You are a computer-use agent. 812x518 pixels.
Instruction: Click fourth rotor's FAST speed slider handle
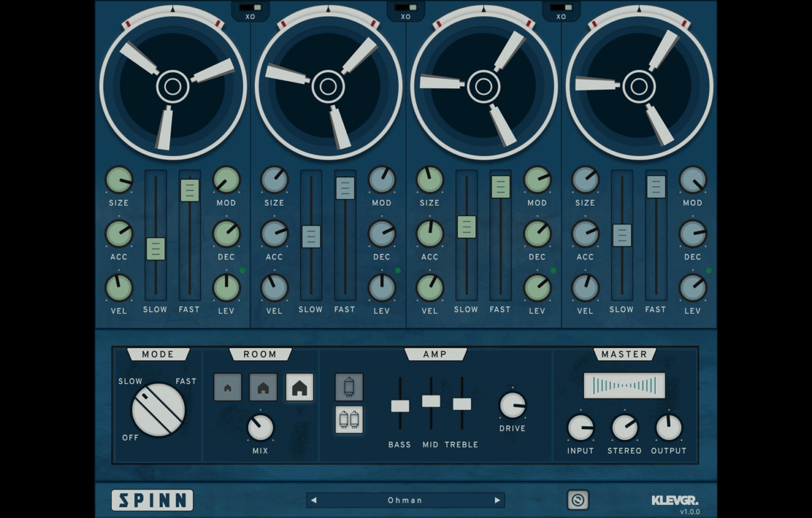pyautogui.click(x=656, y=187)
